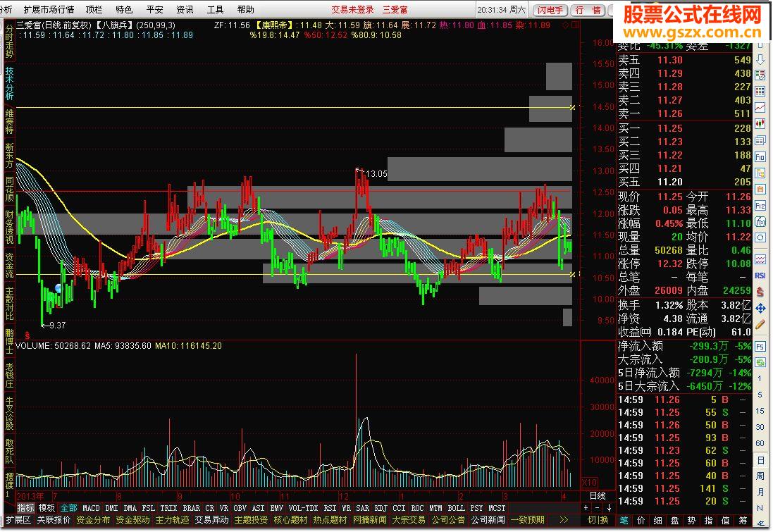The width and height of the screenshot is (773, 532).
Task: Open 工具 menu
Action: coord(215,9)
